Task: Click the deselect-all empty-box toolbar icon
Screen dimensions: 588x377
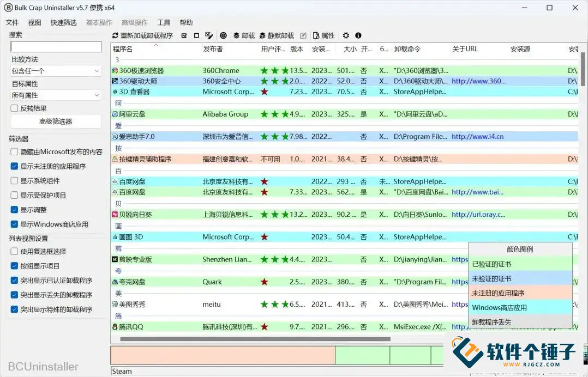Action: tap(196, 35)
